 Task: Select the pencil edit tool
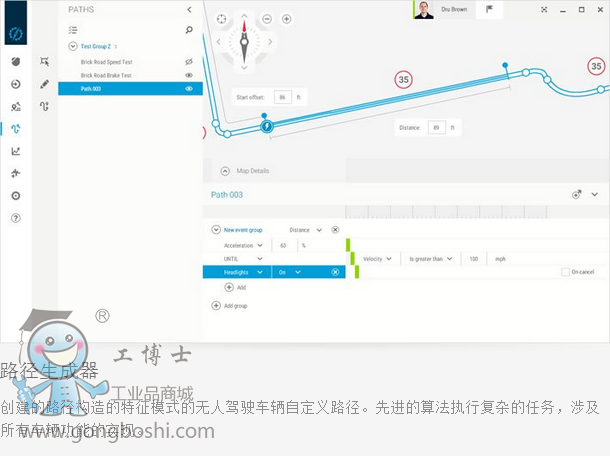coord(44,84)
